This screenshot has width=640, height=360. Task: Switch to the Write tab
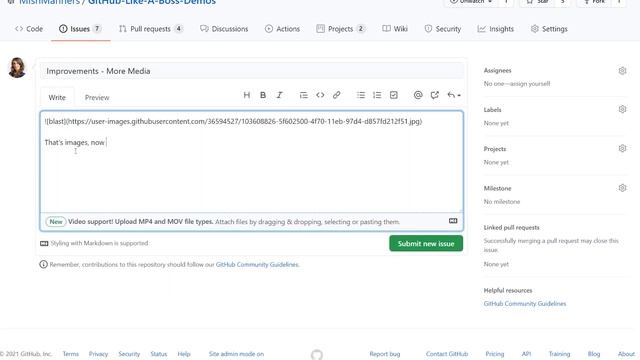(x=57, y=98)
